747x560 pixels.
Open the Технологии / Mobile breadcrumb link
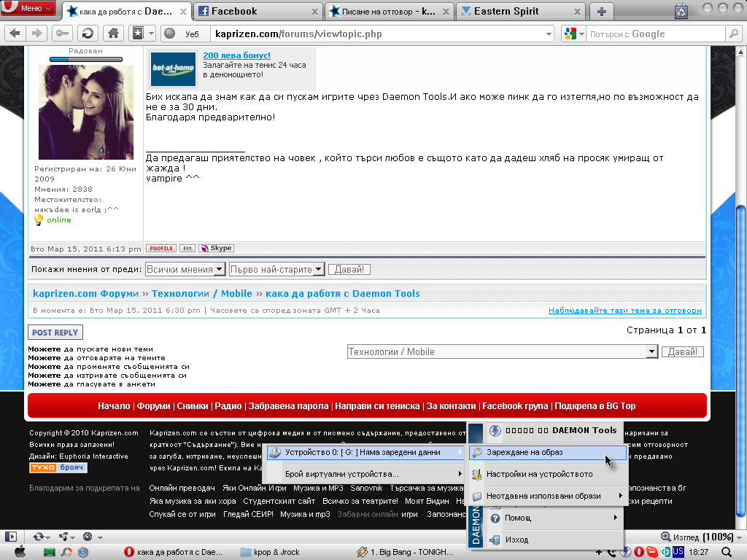[x=202, y=293]
